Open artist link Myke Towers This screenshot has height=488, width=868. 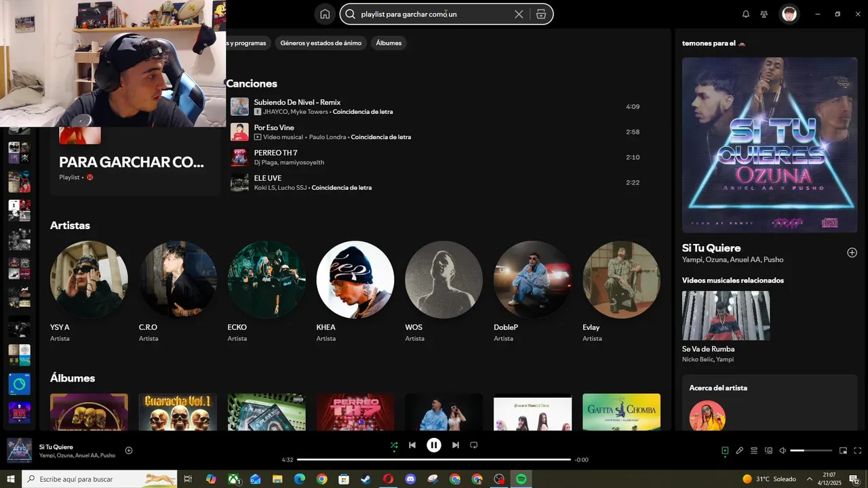(309, 112)
